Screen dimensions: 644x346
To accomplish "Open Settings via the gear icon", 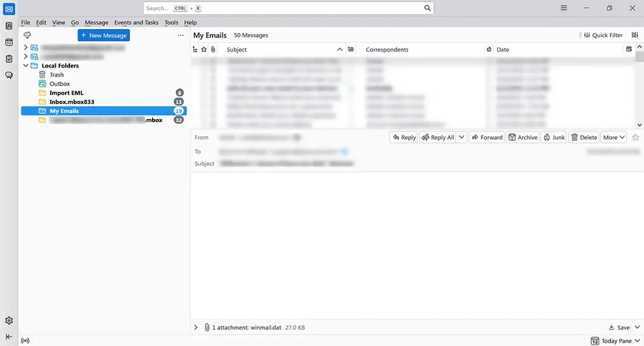I will click(x=9, y=320).
